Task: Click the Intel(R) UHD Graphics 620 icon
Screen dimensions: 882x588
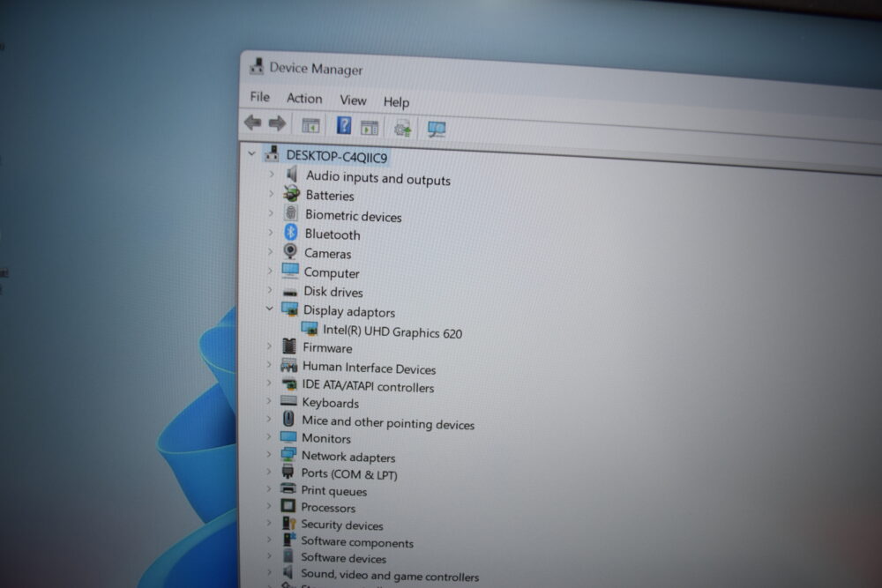Action: click(x=310, y=328)
